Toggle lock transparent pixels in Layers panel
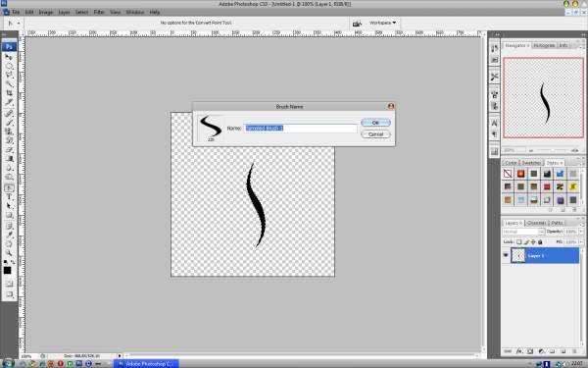The height and width of the screenshot is (368, 588). tap(519, 242)
